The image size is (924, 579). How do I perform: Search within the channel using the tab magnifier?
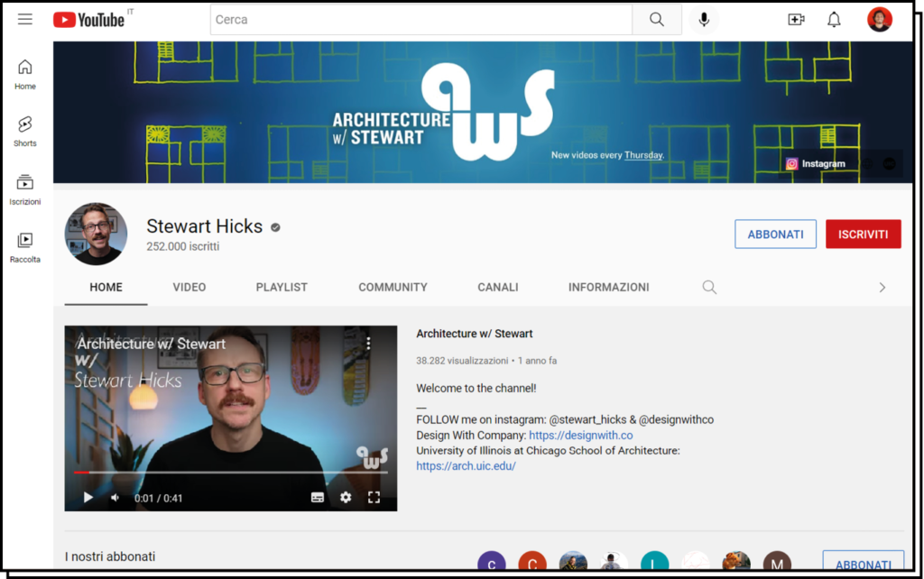(709, 287)
